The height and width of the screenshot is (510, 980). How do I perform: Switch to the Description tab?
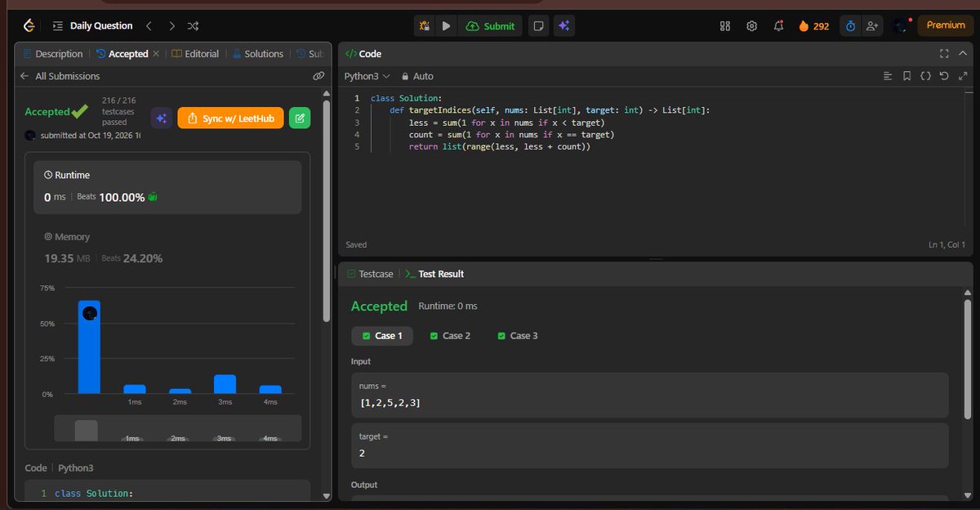coord(53,54)
